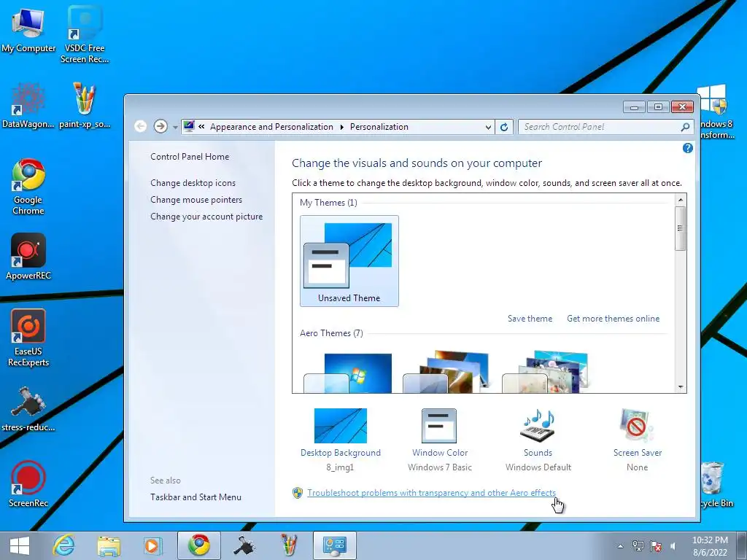Open Recycle Bin on desktop
The width and height of the screenshot is (747, 560).
(x=716, y=484)
